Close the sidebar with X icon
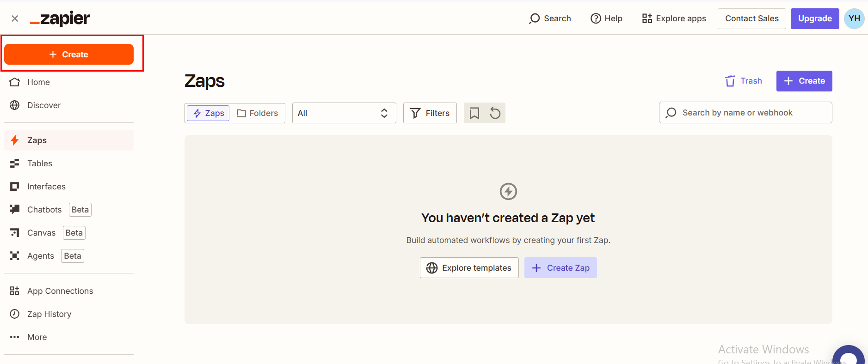 pyautogui.click(x=15, y=18)
